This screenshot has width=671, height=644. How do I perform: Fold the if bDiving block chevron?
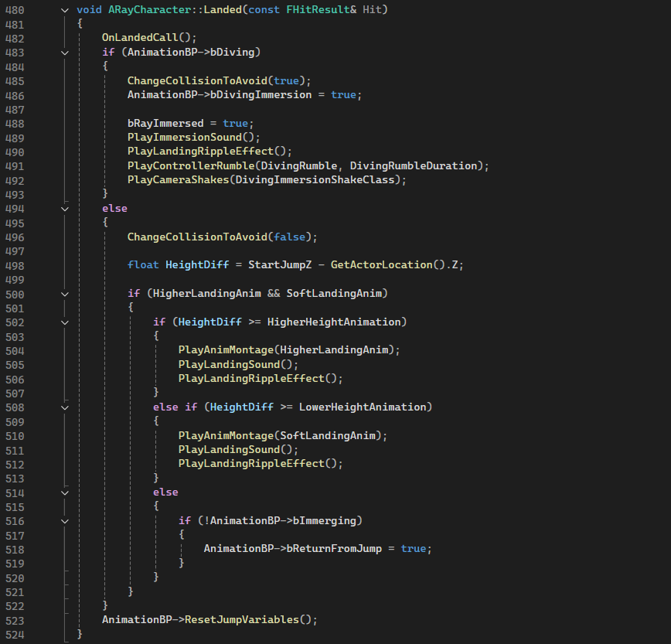(x=65, y=53)
